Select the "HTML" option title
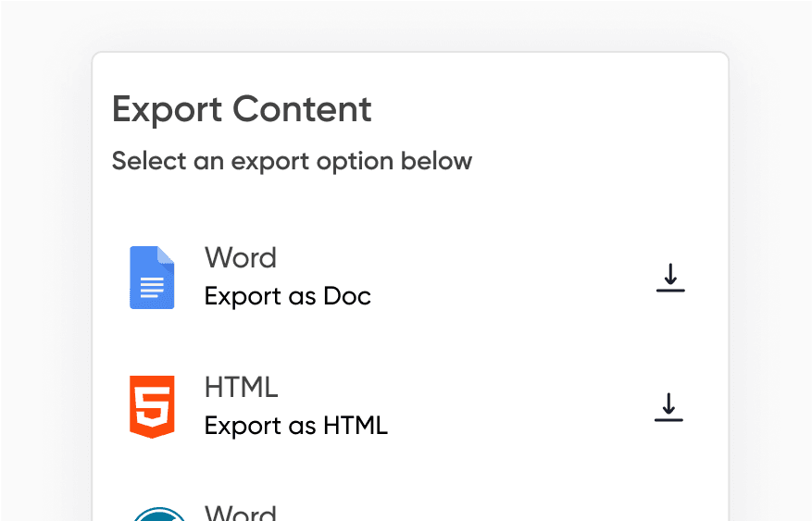This screenshot has width=812, height=521. [241, 387]
